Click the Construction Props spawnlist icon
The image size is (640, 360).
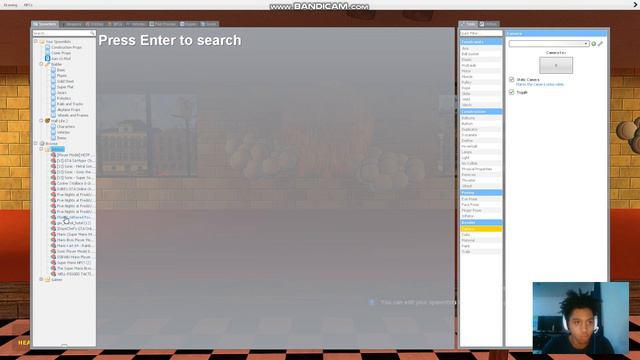47,47
